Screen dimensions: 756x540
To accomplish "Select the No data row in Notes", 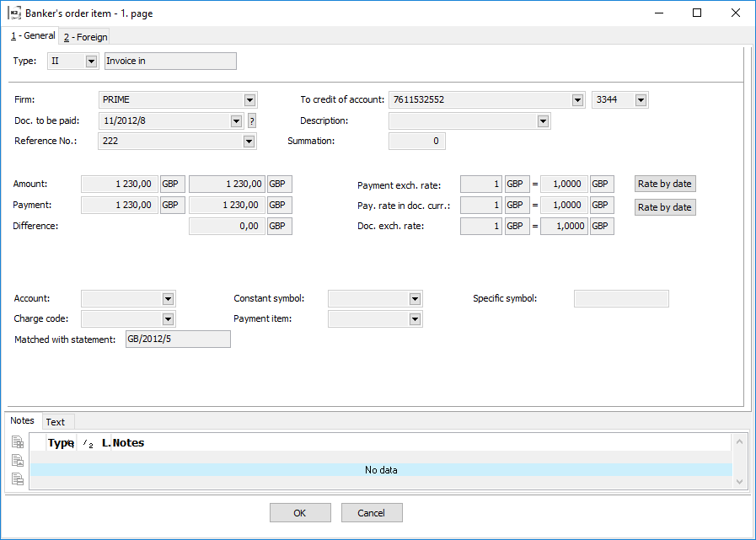I will point(382,470).
